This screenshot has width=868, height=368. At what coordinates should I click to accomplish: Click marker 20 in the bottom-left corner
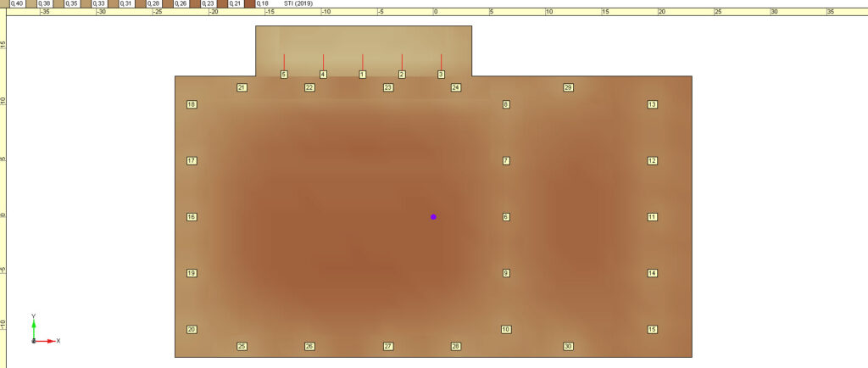tap(192, 329)
